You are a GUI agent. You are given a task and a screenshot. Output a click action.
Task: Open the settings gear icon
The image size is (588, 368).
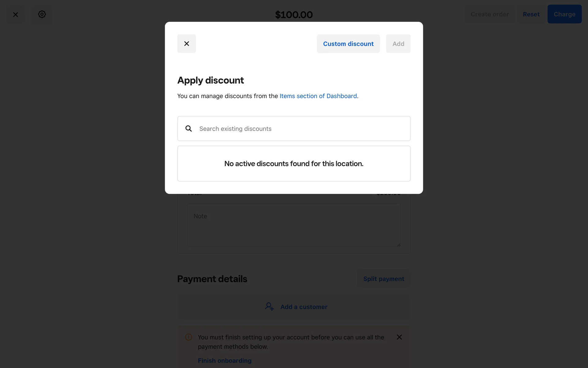click(42, 14)
